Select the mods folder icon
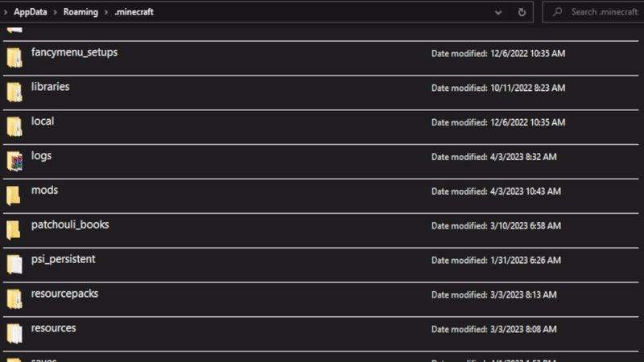This screenshot has width=644, height=362. (14, 195)
